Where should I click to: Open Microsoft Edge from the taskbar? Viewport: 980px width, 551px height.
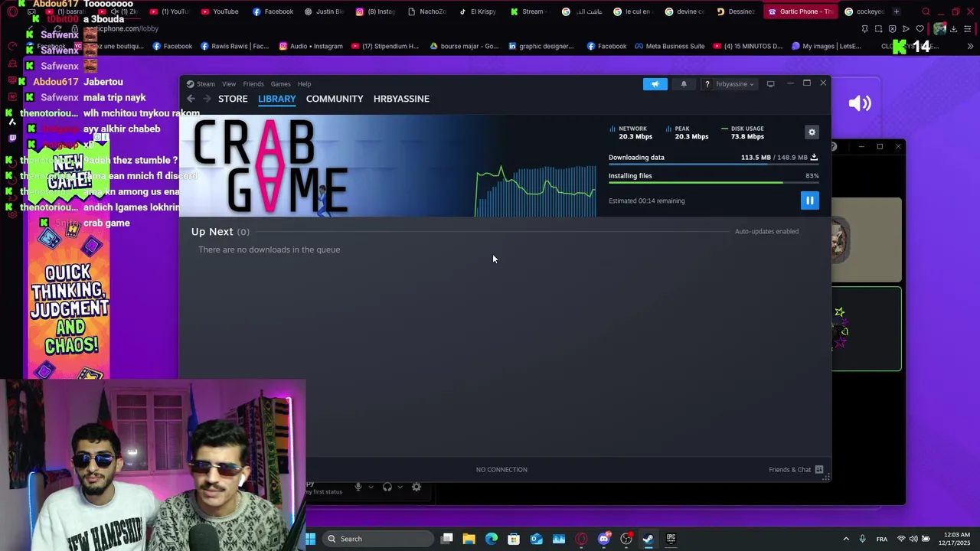click(x=492, y=539)
